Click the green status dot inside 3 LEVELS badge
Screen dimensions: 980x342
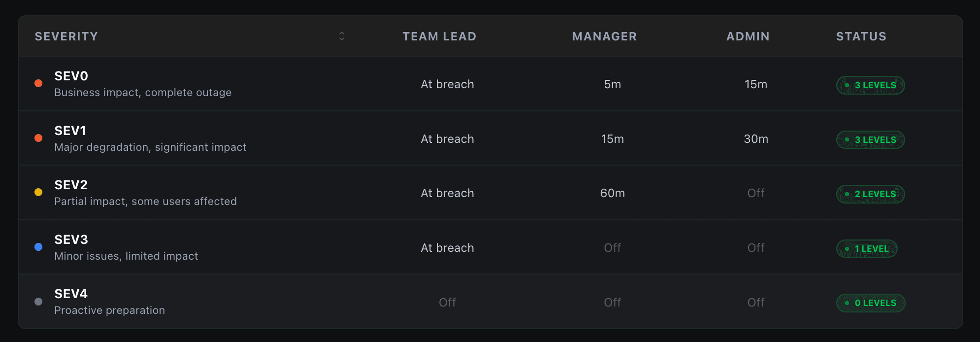pos(846,85)
